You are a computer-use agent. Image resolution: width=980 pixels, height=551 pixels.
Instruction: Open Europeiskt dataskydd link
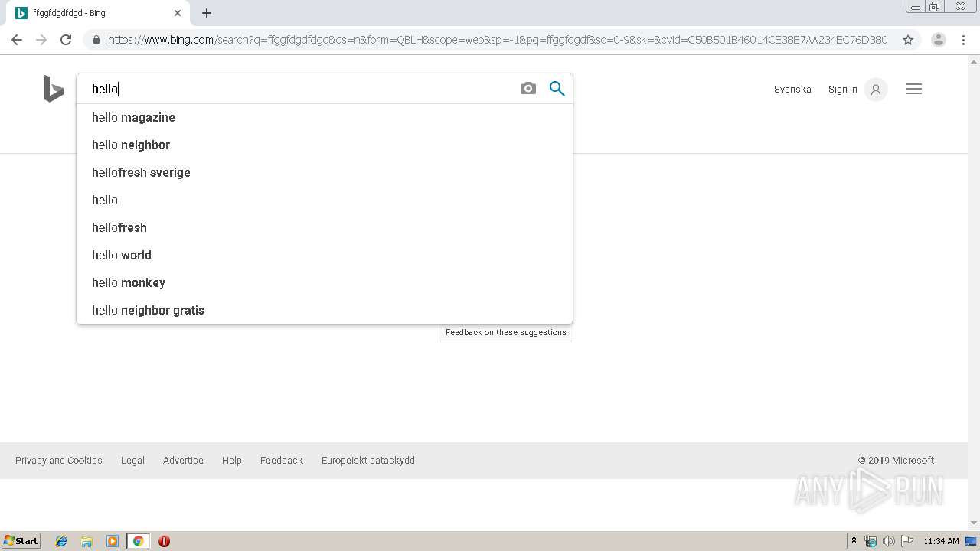pyautogui.click(x=368, y=460)
